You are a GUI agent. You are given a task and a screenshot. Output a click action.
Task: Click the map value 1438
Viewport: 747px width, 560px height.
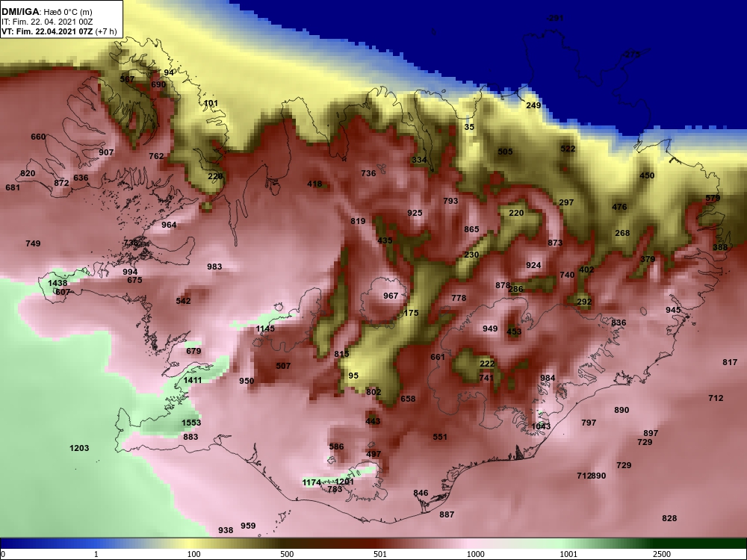(58, 283)
